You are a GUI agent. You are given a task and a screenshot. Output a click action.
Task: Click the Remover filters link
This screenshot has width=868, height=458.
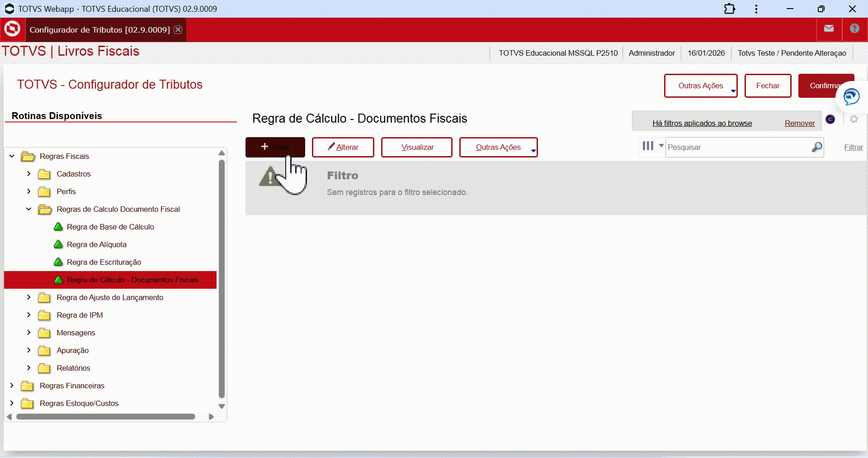(800, 123)
